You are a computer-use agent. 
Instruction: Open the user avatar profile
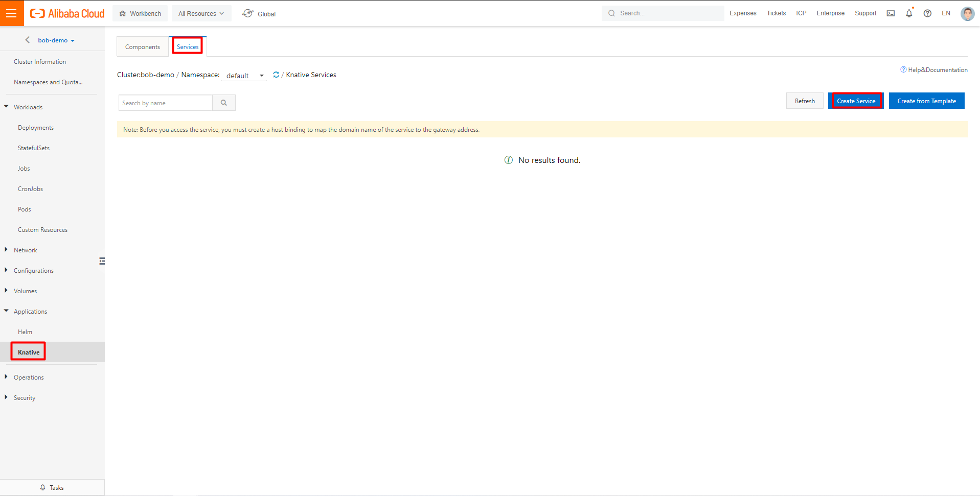(x=967, y=13)
